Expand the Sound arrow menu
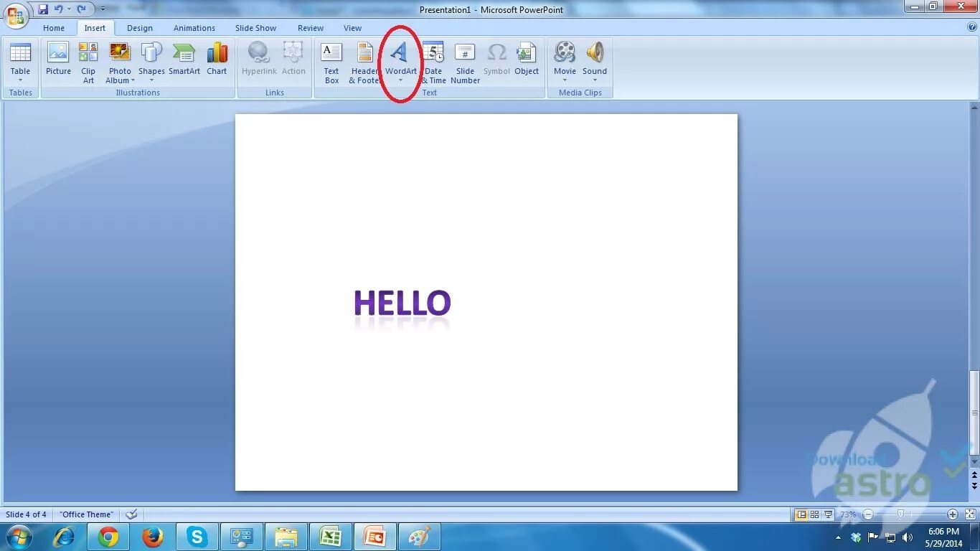The height and width of the screenshot is (551, 980). click(x=595, y=80)
